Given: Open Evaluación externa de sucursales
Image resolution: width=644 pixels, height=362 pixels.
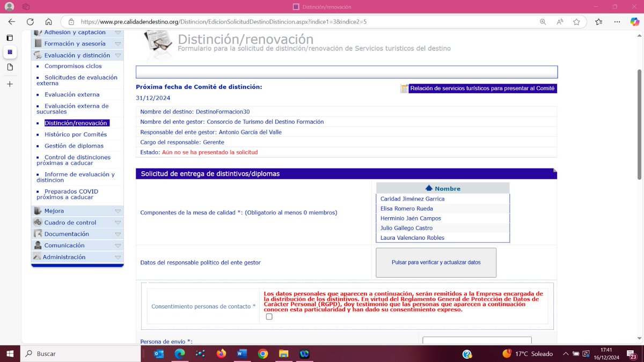Looking at the screenshot, I should [72, 109].
